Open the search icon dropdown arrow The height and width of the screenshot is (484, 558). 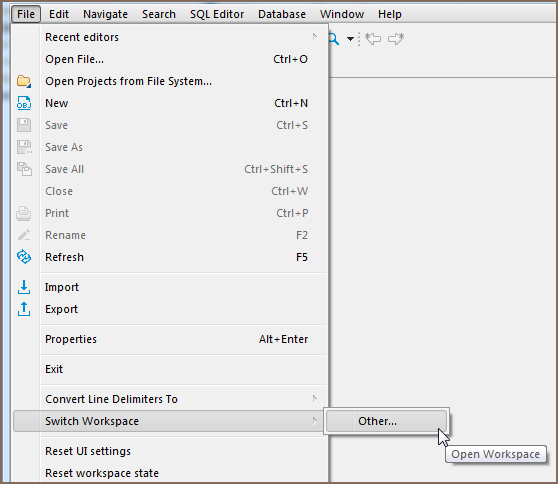[350, 39]
